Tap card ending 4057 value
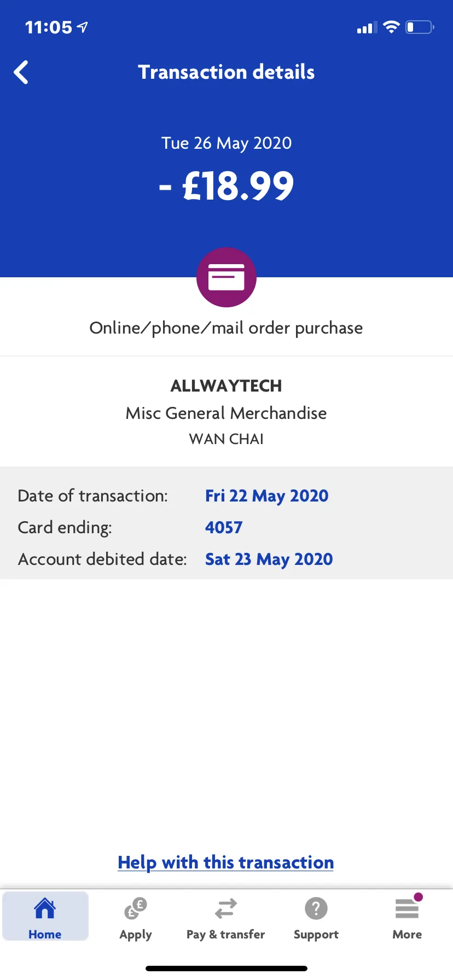The width and height of the screenshot is (453, 980). [224, 527]
